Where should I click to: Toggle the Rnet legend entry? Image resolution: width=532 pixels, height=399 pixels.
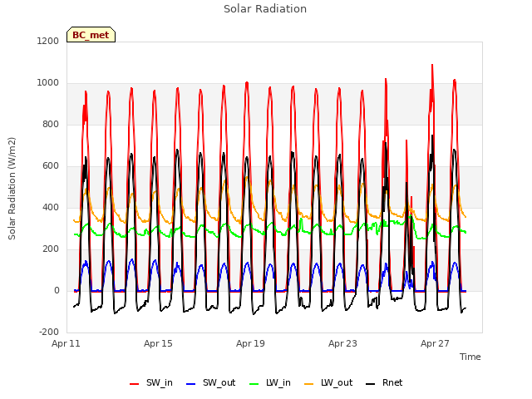(384, 382)
